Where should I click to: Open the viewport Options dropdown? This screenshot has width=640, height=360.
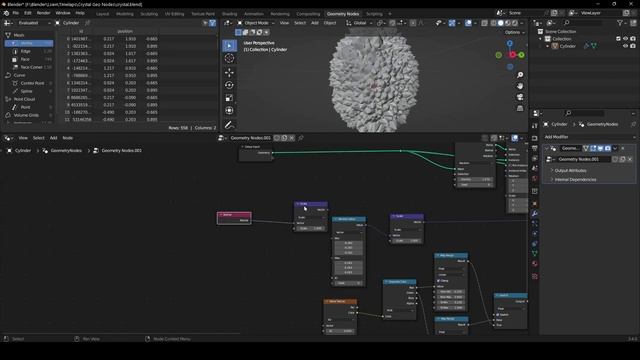(x=514, y=32)
